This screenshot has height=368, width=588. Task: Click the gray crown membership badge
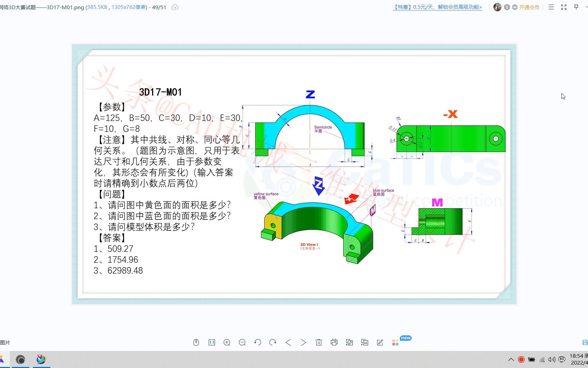(515, 7)
